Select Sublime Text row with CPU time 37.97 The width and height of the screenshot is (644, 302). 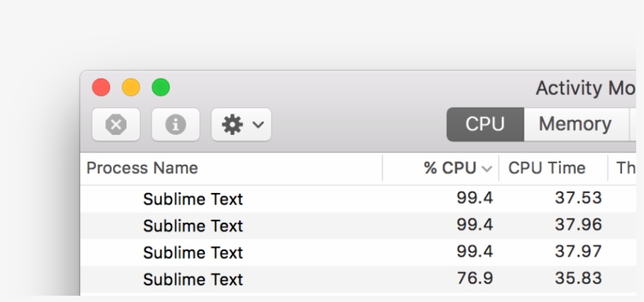click(357, 252)
